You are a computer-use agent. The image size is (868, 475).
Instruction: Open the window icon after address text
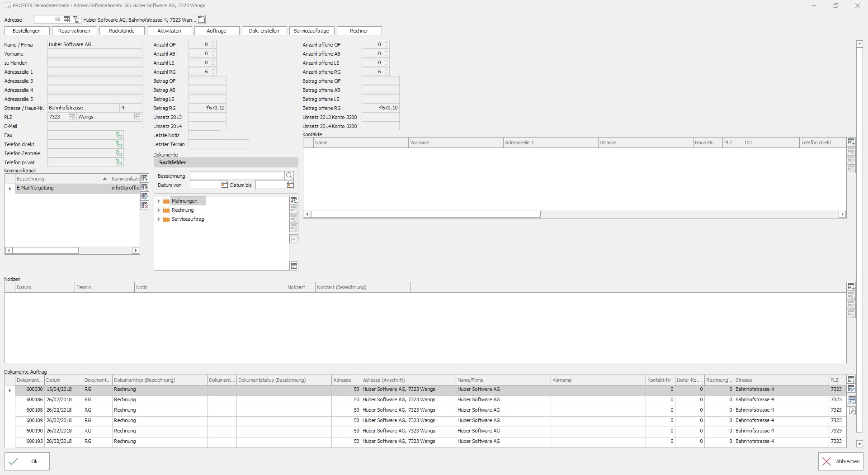pos(202,19)
